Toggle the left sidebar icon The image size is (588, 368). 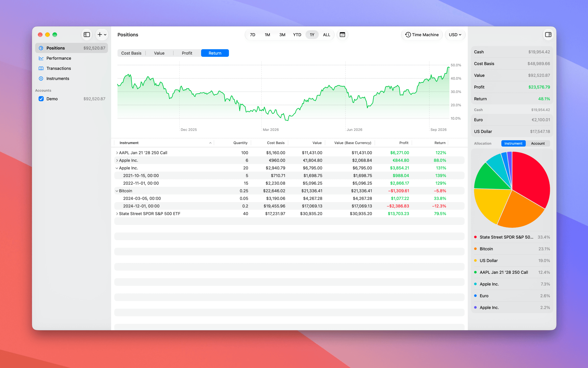(x=87, y=35)
